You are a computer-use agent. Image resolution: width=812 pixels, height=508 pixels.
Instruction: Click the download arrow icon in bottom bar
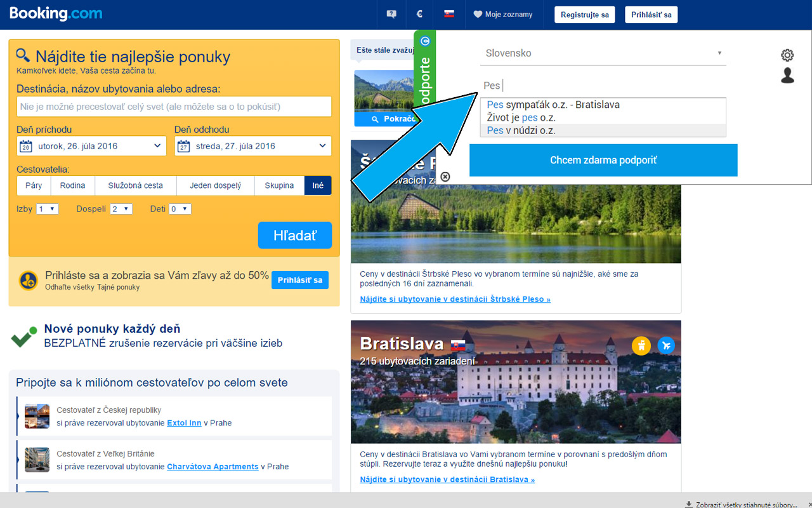(689, 504)
